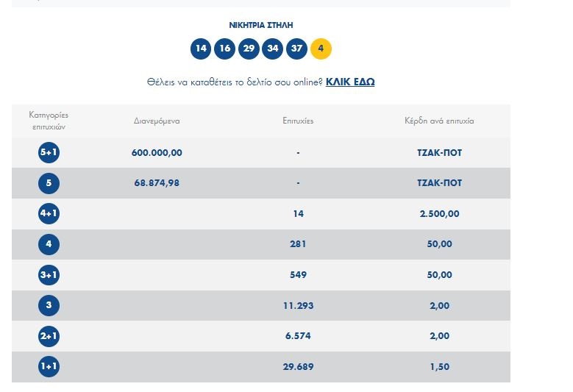Click the 4+1 category badge

(49, 214)
